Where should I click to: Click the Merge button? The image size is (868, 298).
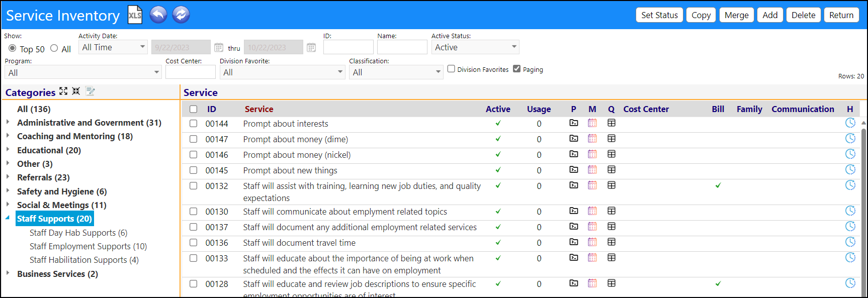pyautogui.click(x=737, y=15)
